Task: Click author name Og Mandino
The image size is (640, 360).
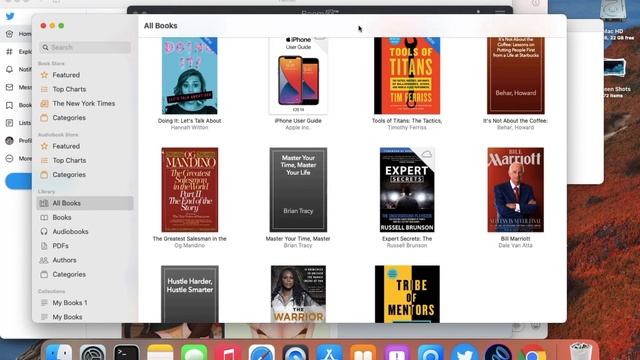Action: 189,246
